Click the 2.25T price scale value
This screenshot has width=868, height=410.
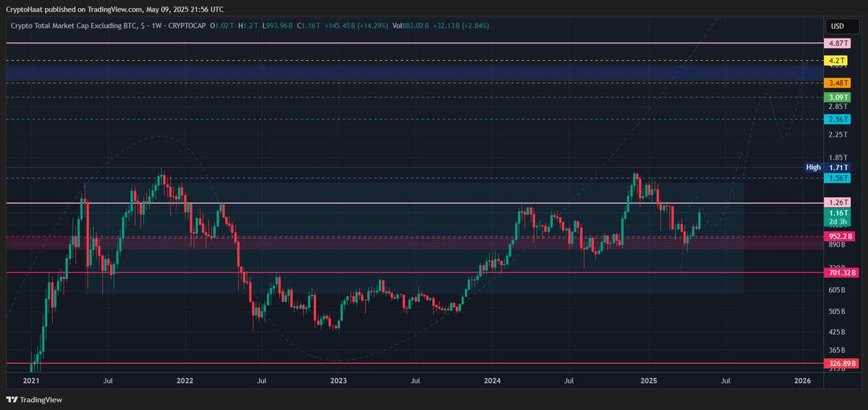point(838,134)
